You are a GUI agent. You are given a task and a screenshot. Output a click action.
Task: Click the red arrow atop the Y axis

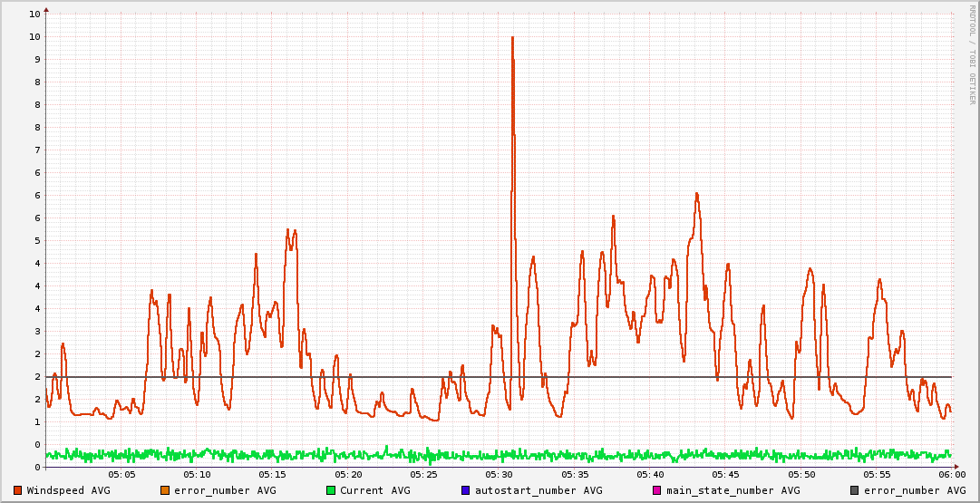(x=46, y=10)
